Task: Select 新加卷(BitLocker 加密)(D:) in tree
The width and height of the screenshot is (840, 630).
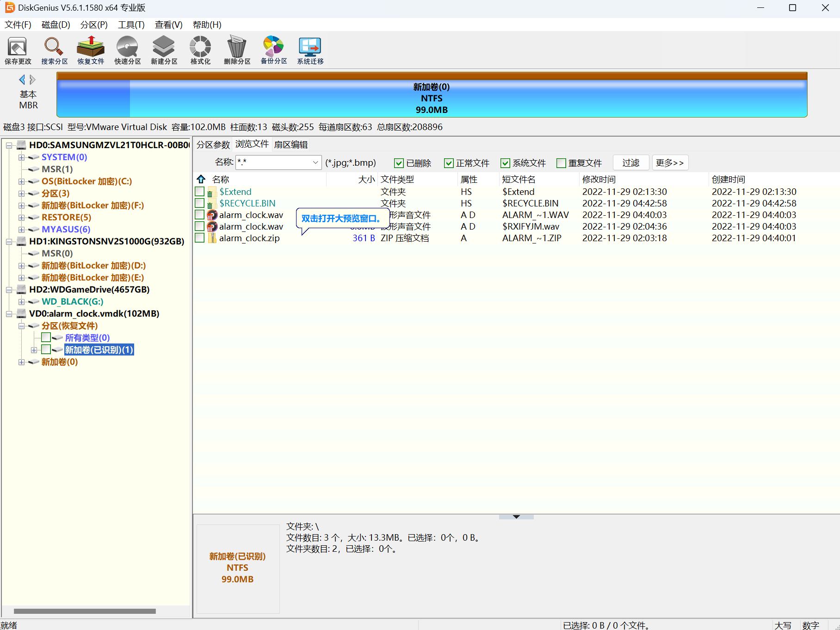Action: [x=94, y=265]
